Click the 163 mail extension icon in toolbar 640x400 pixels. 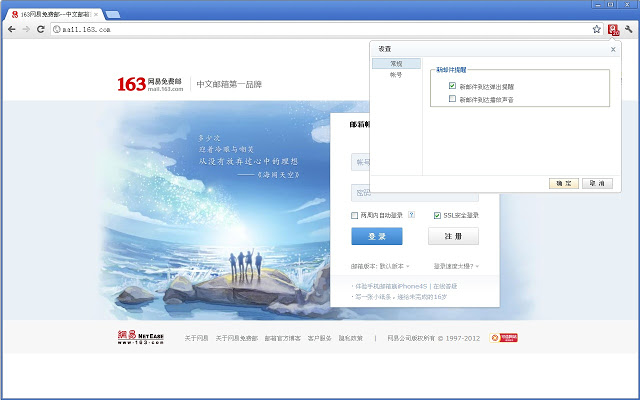click(x=613, y=29)
